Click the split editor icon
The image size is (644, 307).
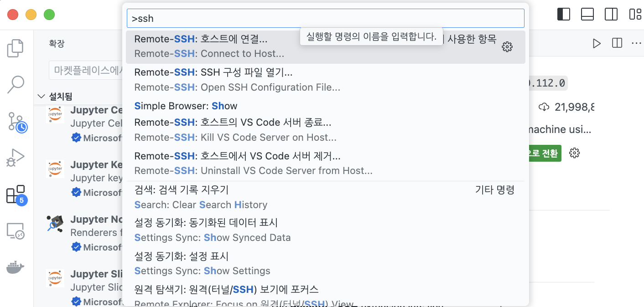coord(617,43)
